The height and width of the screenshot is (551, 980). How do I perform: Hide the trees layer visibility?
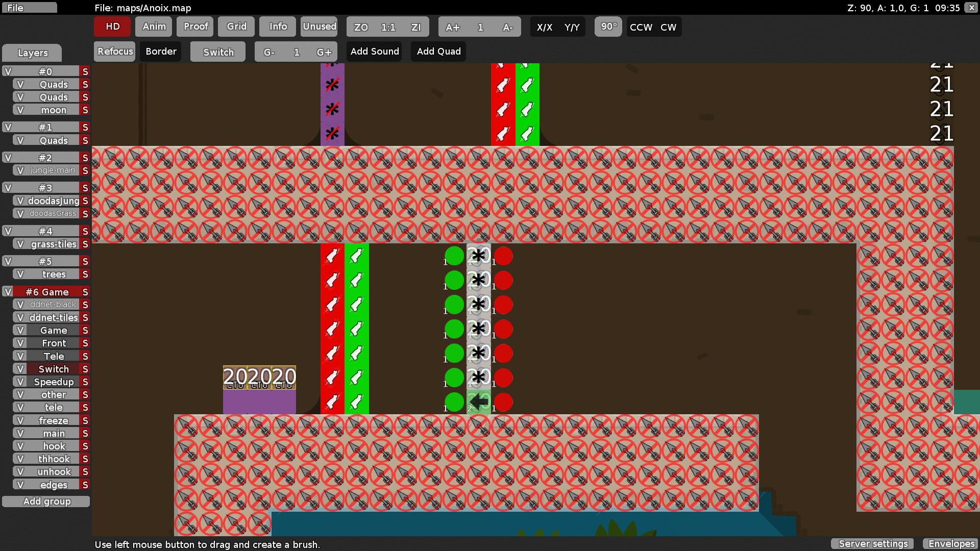pyautogui.click(x=20, y=274)
